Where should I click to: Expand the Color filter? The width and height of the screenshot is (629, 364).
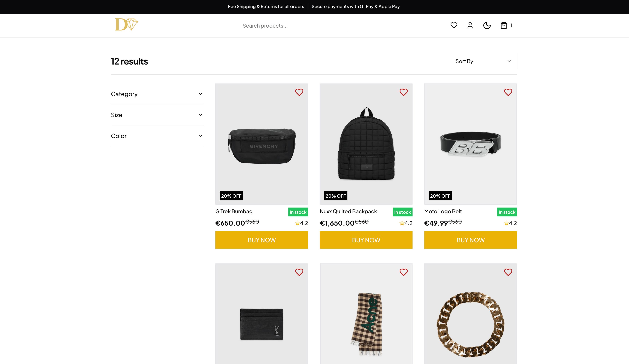tap(157, 136)
